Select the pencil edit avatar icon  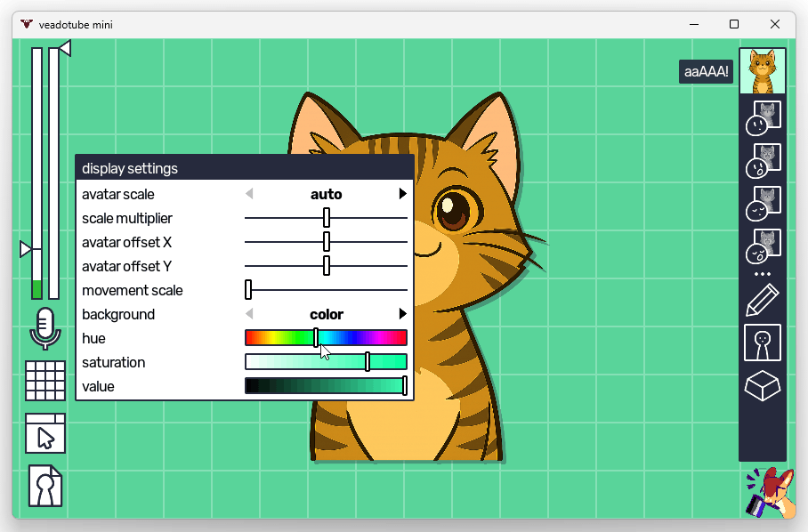763,301
